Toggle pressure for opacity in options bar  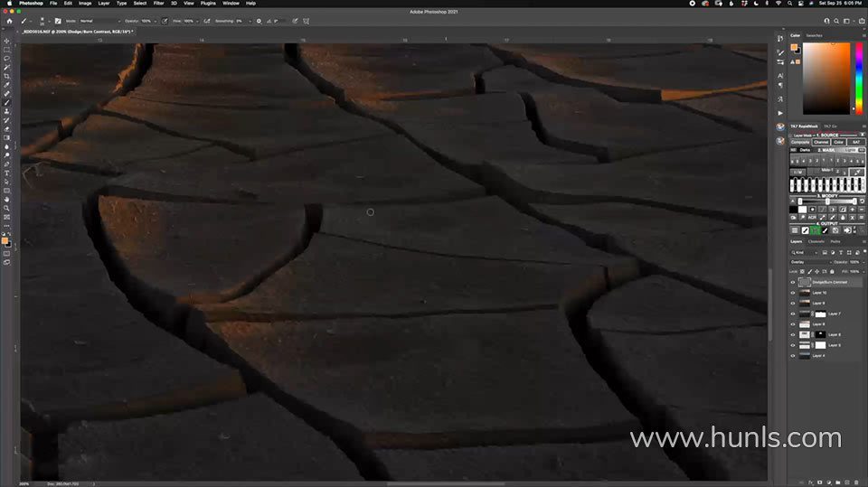coord(165,21)
